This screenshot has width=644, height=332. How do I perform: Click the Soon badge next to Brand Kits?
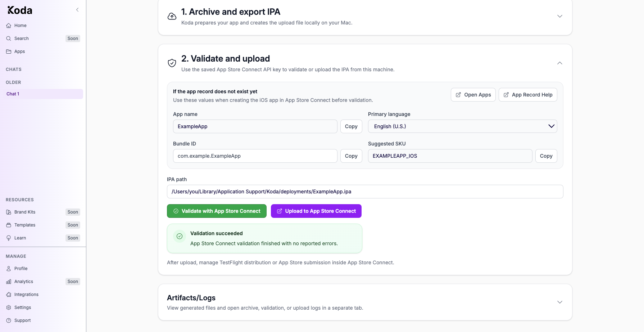pos(73,212)
